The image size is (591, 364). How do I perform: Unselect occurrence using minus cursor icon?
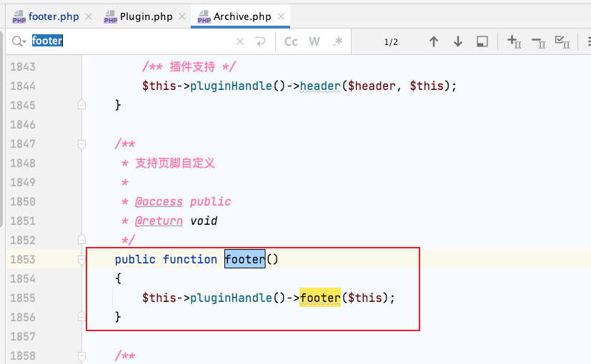[538, 41]
